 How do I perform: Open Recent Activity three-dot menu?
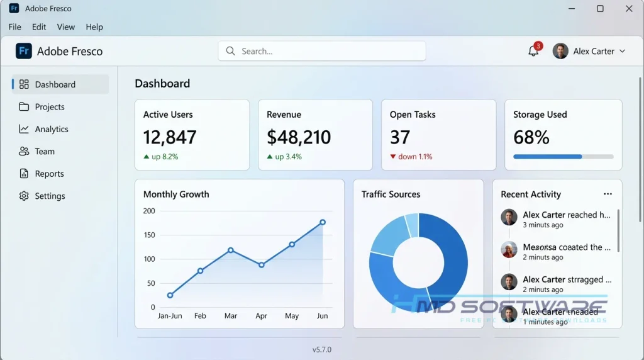click(x=608, y=194)
